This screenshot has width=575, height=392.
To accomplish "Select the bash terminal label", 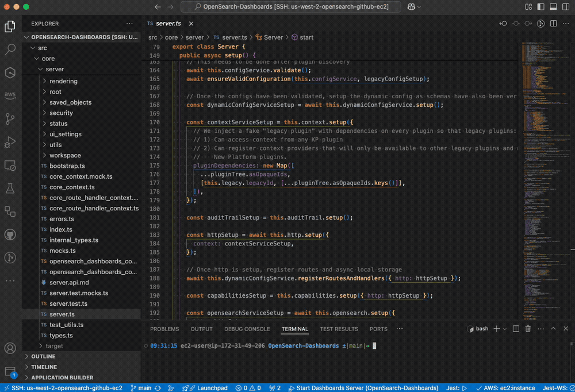I will [478, 329].
